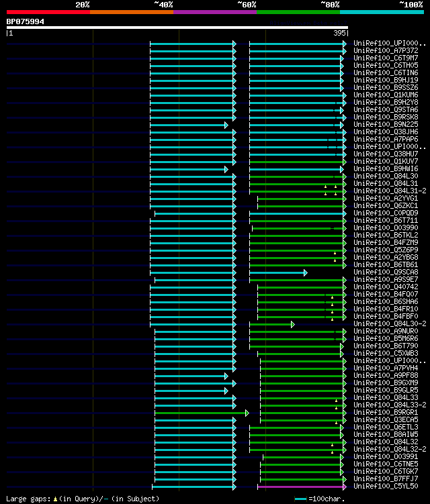Click subject name UniRef100_B4FR10
Viewport: 430px width, 504px height.
click(386, 309)
